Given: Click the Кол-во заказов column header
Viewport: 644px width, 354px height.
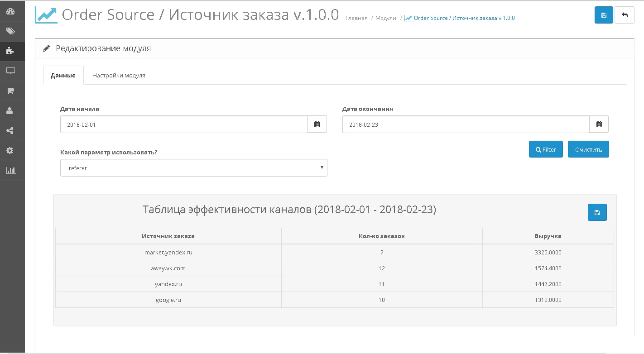Looking at the screenshot, I should click(382, 236).
